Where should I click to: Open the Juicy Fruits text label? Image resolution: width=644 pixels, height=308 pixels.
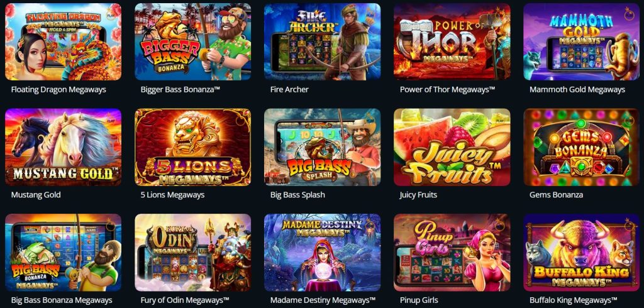click(x=418, y=195)
